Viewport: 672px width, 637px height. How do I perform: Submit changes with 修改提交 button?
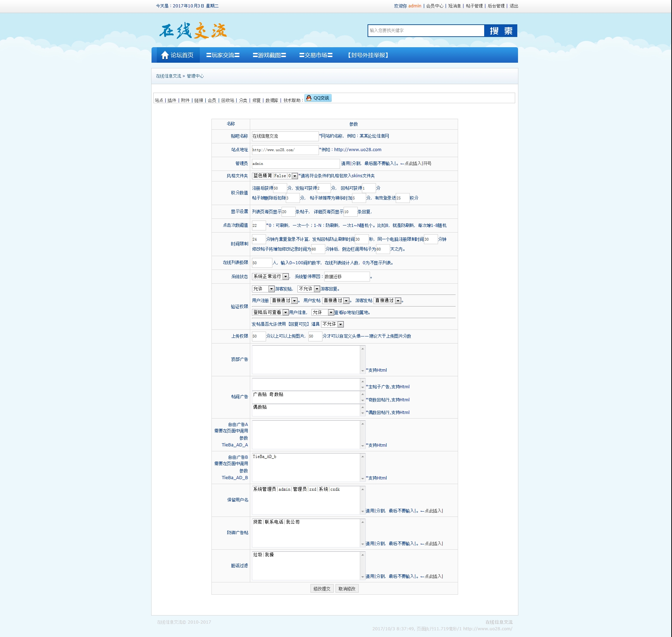(322, 589)
